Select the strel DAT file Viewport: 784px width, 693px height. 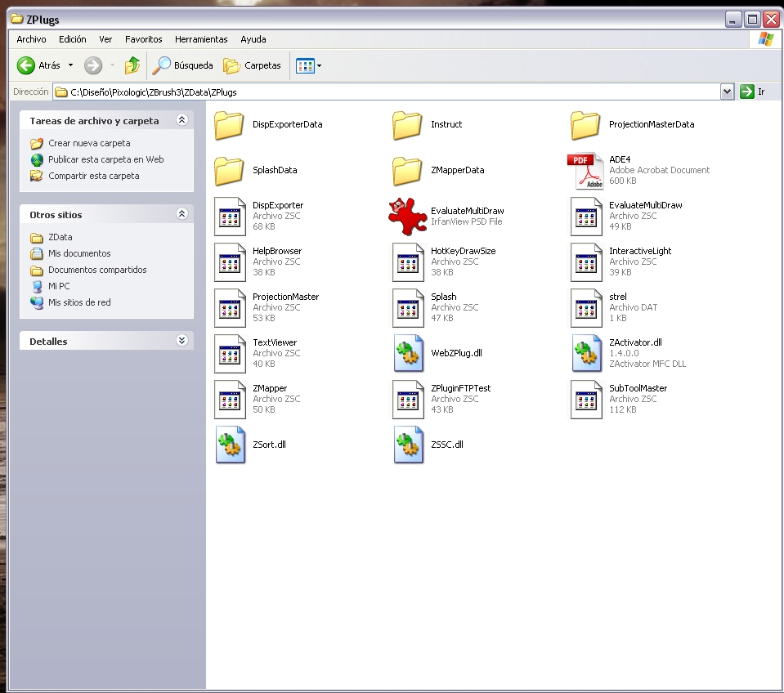[615, 307]
